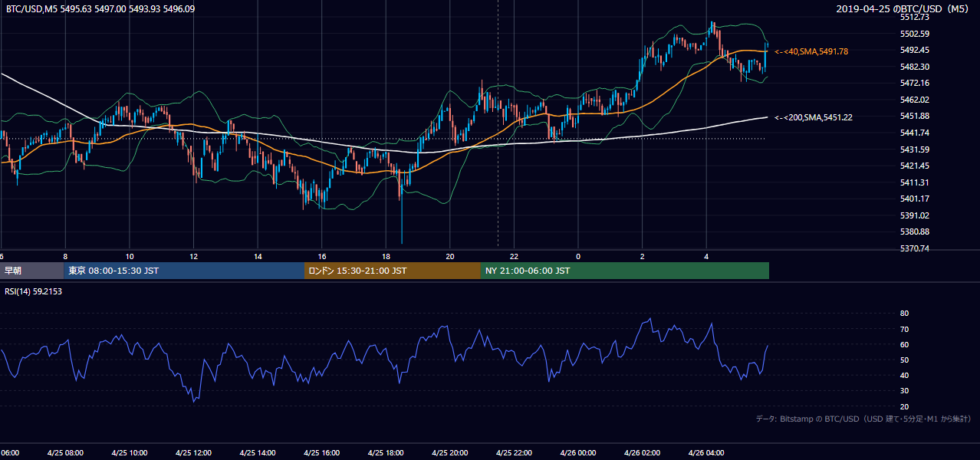Image resolution: width=980 pixels, height=460 pixels.
Task: Click price axis value 5421.45
Action: (915, 166)
